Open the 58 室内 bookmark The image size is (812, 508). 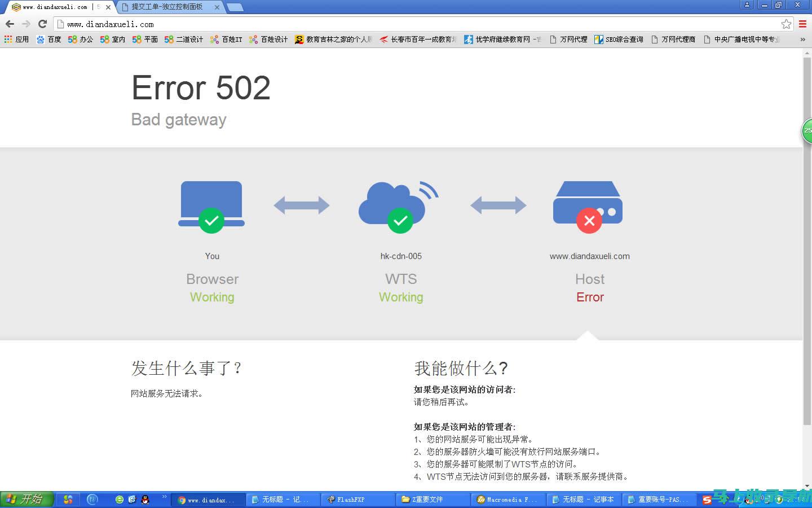tap(112, 40)
